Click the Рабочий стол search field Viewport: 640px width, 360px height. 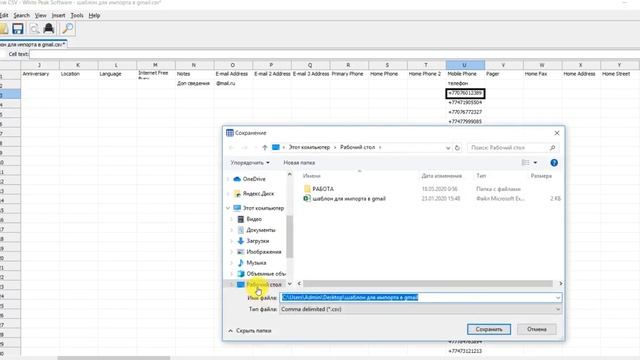(x=513, y=148)
